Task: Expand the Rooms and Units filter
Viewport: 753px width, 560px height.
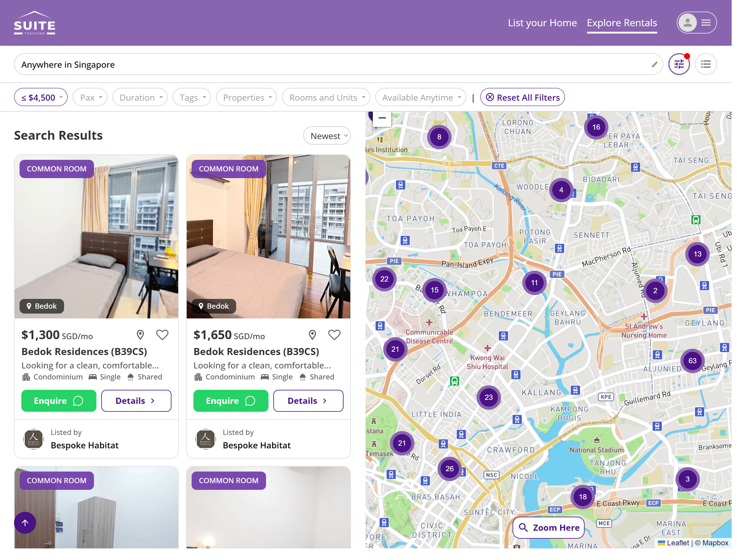Action: pos(326,98)
